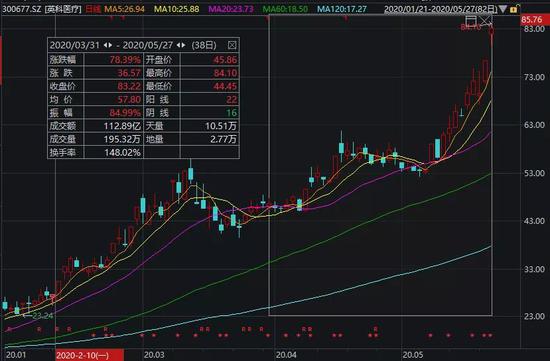
Task: Click the 63.00 price axis label
Action: tap(534, 125)
